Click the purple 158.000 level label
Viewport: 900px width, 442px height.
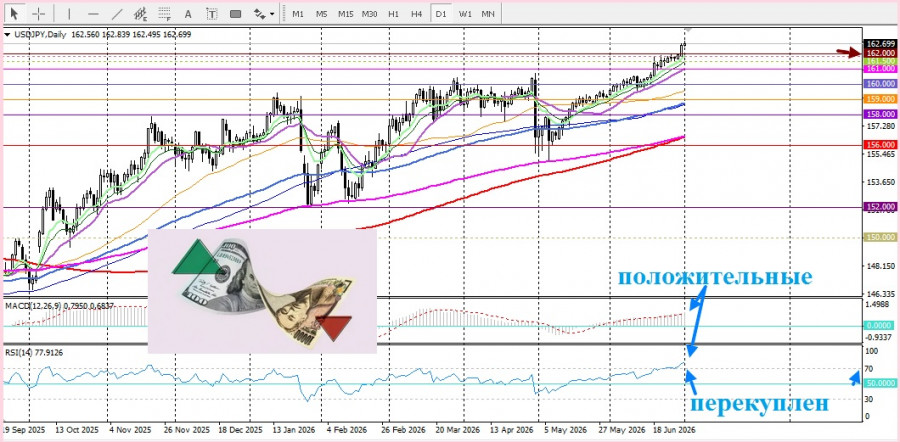pyautogui.click(x=880, y=114)
